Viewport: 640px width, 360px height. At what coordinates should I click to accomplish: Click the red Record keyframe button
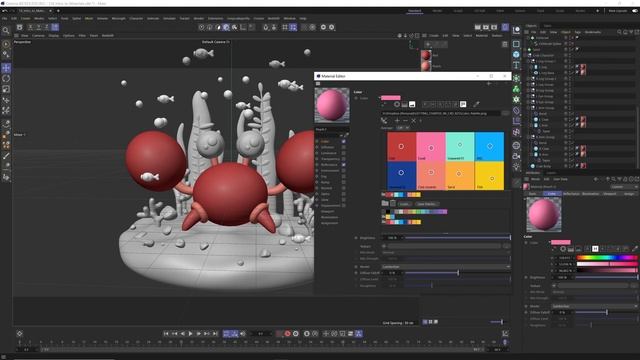pos(287,334)
